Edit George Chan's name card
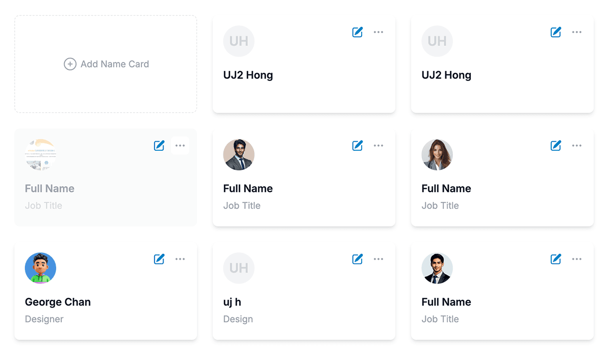610x364 pixels. 159,259
